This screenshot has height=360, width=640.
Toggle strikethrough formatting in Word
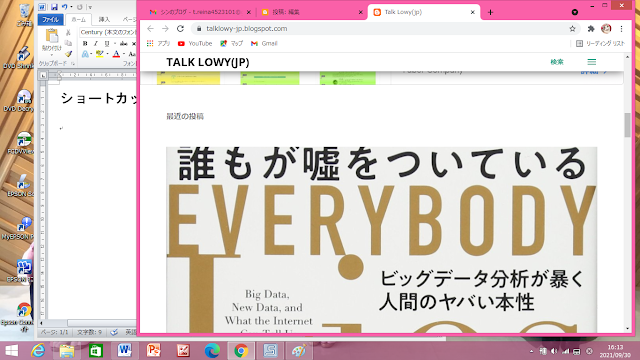(124, 43)
